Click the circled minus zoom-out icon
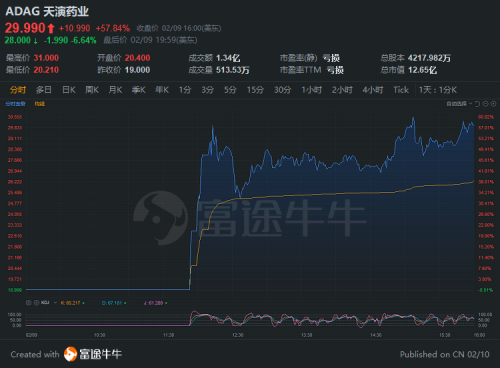Screen dimensions: 500x368 click(486, 104)
